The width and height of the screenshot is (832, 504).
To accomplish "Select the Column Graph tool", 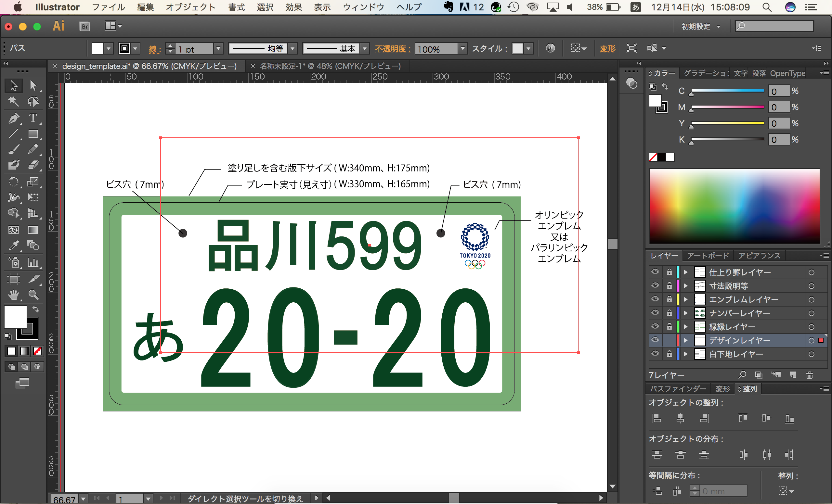I will pyautogui.click(x=33, y=262).
